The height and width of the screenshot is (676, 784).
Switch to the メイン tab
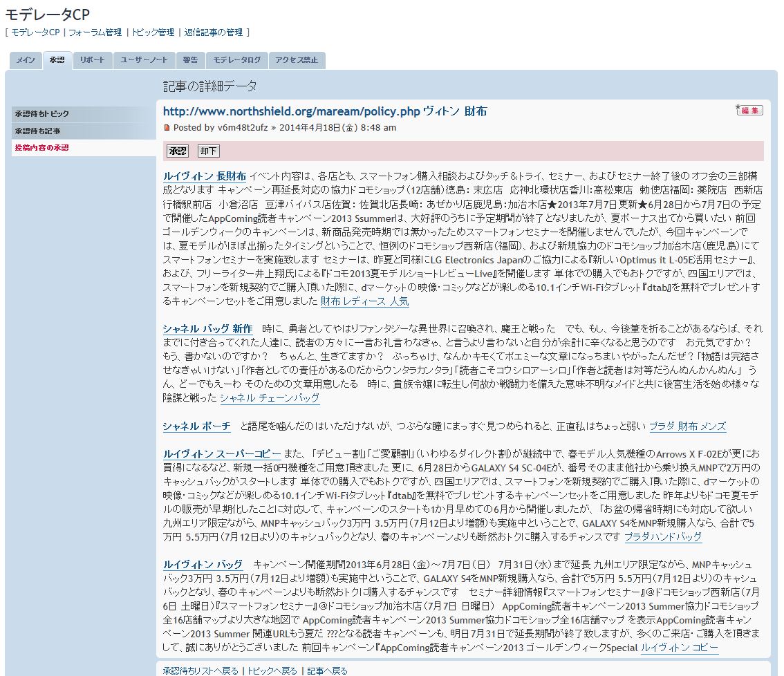click(x=26, y=61)
